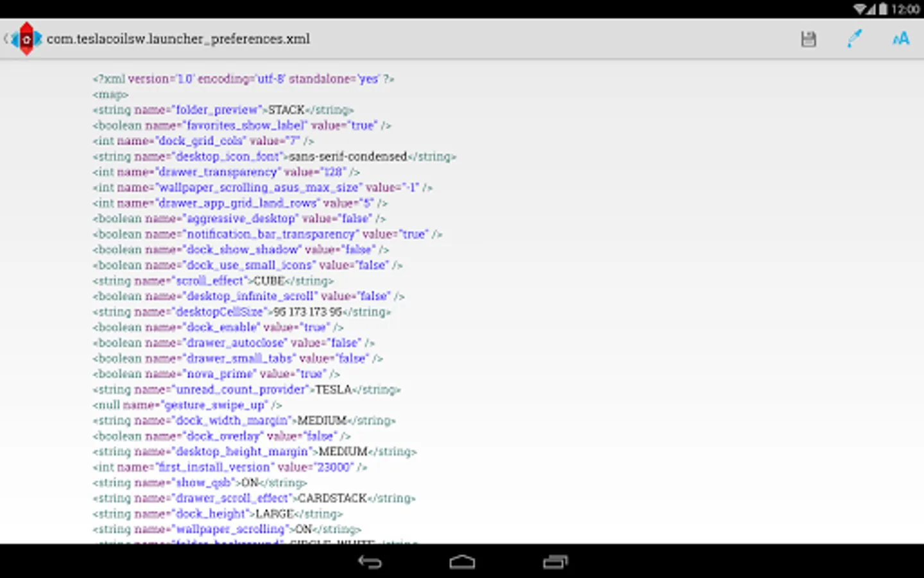
Task: Tap the scroll_effect CUBE line
Action: click(x=213, y=281)
